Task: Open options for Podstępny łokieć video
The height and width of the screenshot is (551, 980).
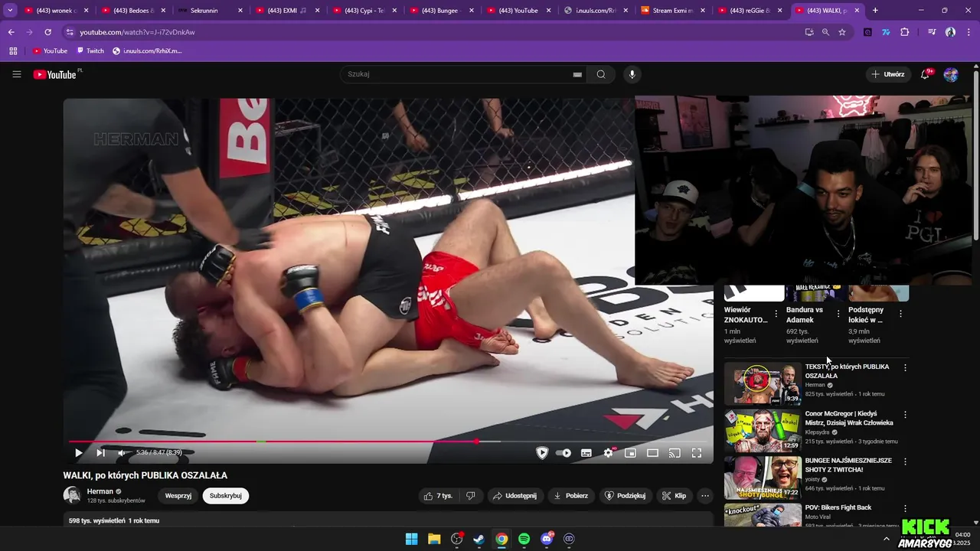Action: click(900, 314)
